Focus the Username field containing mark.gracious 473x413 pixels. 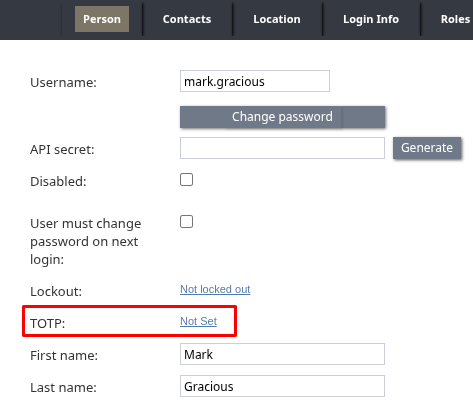click(x=255, y=81)
